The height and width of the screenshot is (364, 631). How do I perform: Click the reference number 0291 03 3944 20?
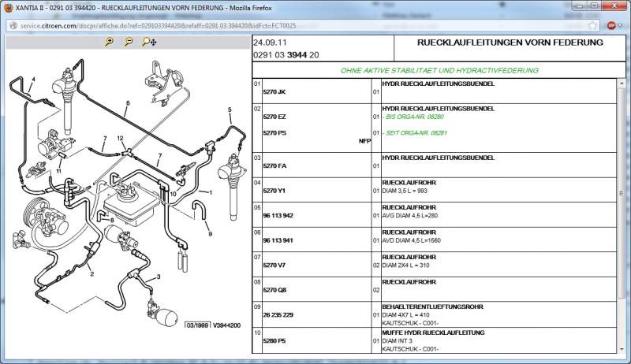pos(286,55)
